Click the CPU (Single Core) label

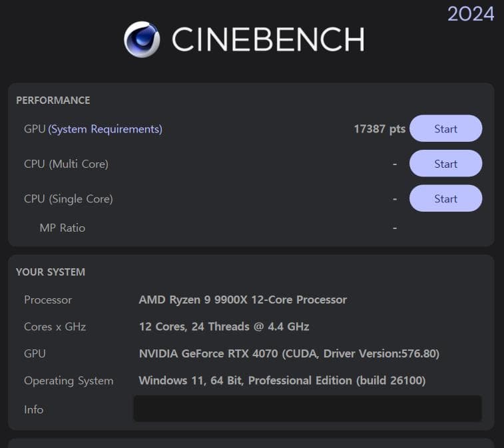point(69,198)
